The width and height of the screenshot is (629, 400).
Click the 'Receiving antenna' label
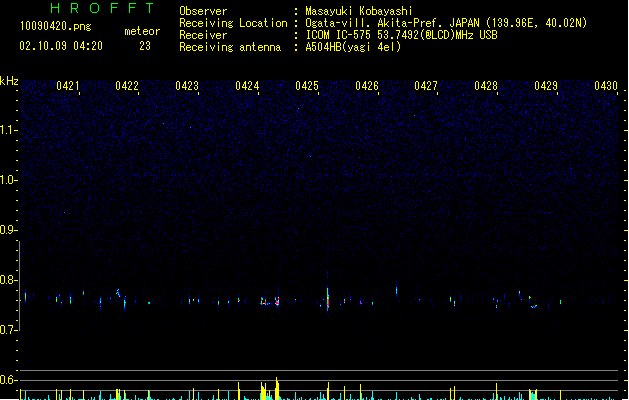tap(230, 47)
